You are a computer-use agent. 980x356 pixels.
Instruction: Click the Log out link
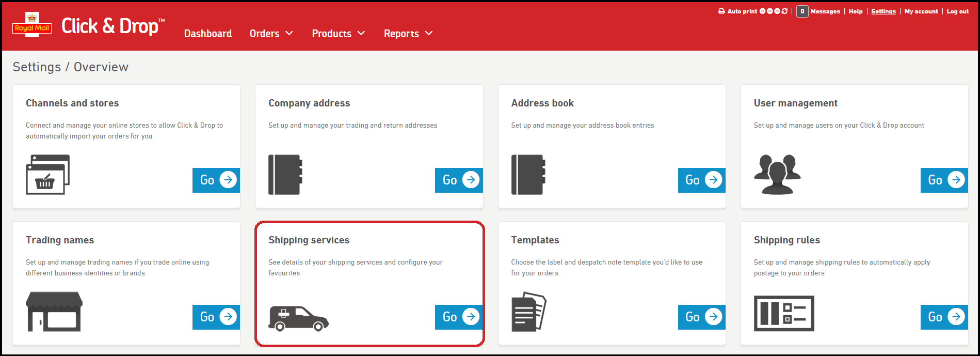957,11
